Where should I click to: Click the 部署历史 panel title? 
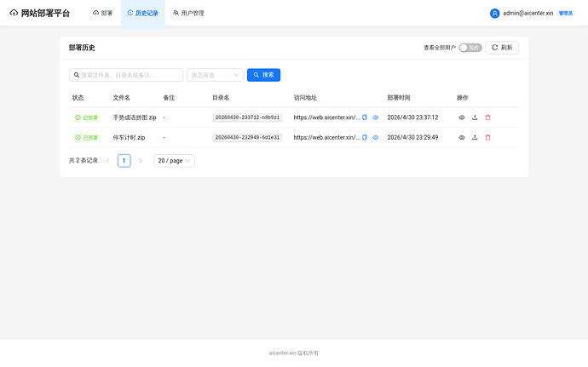click(x=82, y=48)
